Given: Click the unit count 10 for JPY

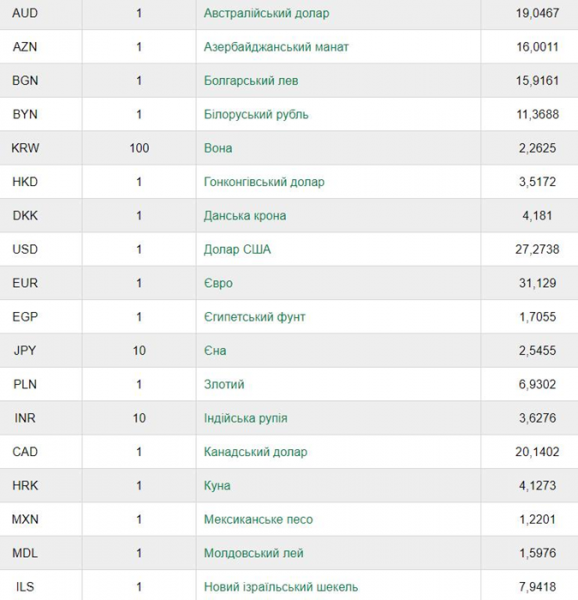Looking at the screenshot, I should pos(139,351).
